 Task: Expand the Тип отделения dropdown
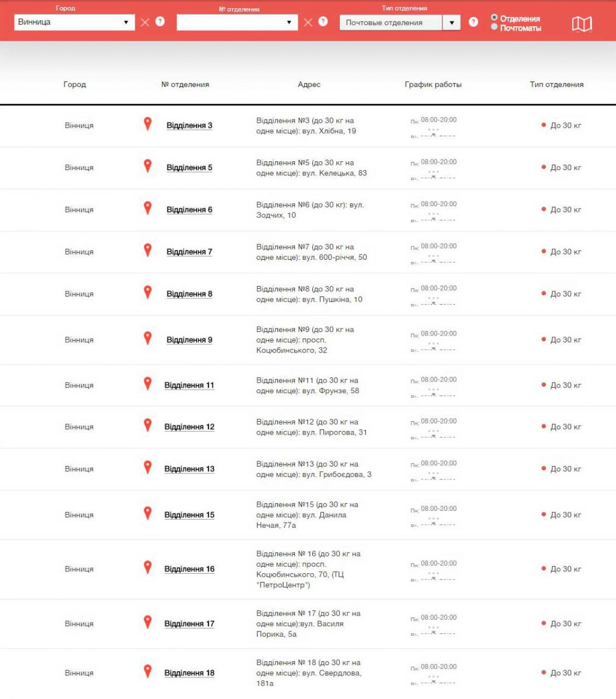[x=400, y=23]
